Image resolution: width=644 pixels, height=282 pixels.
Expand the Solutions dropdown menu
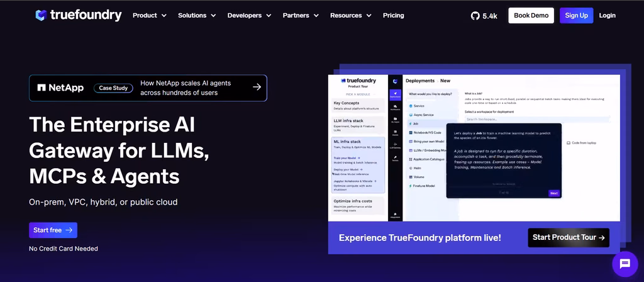coord(197,16)
